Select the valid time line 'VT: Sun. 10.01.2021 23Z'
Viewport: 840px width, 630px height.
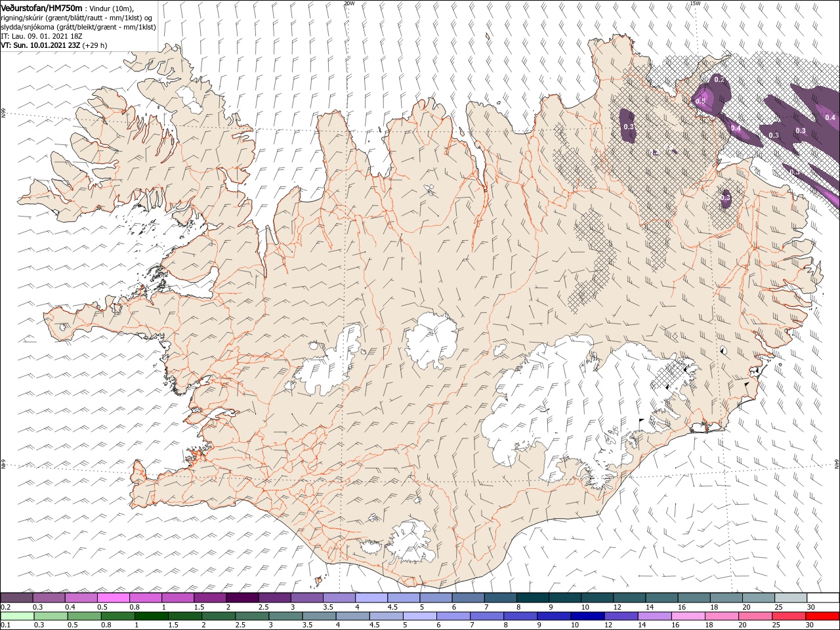click(41, 45)
